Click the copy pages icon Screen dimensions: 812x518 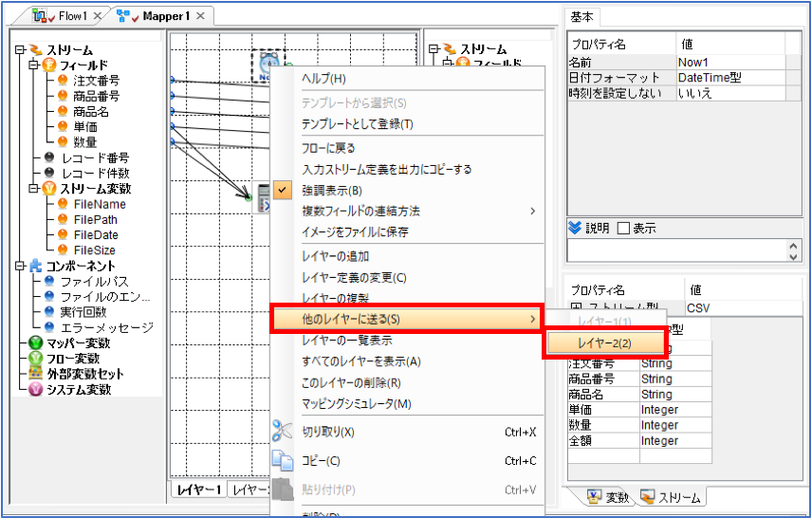point(283,459)
